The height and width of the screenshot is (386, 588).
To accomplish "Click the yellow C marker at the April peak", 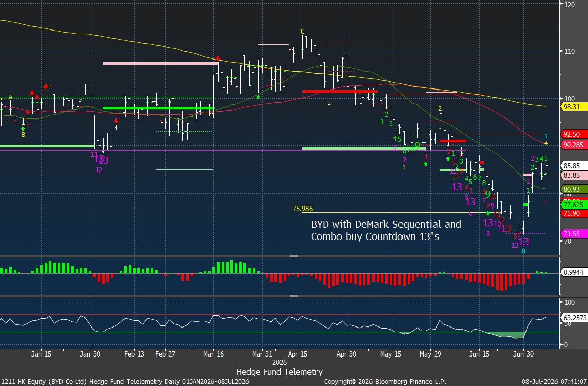I will click(x=302, y=32).
